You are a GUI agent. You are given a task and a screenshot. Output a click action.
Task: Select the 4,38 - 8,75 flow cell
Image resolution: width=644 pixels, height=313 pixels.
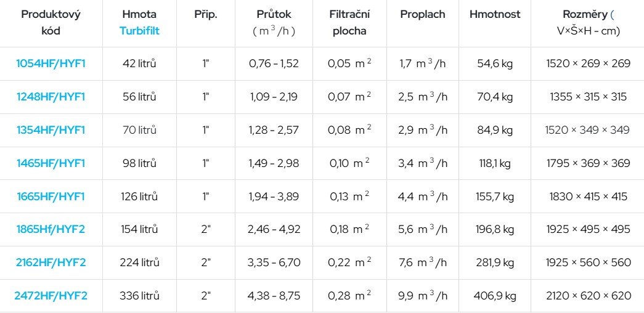click(274, 296)
